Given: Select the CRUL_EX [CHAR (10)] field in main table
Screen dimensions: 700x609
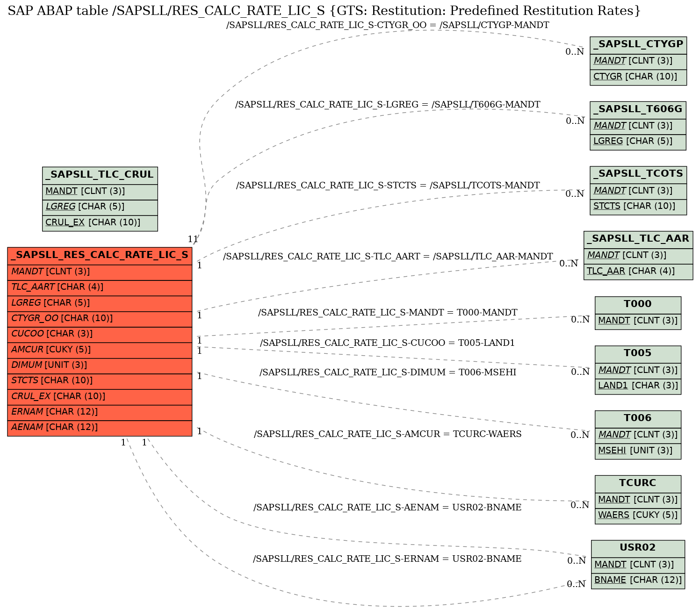Looking at the screenshot, I should click(x=100, y=397).
